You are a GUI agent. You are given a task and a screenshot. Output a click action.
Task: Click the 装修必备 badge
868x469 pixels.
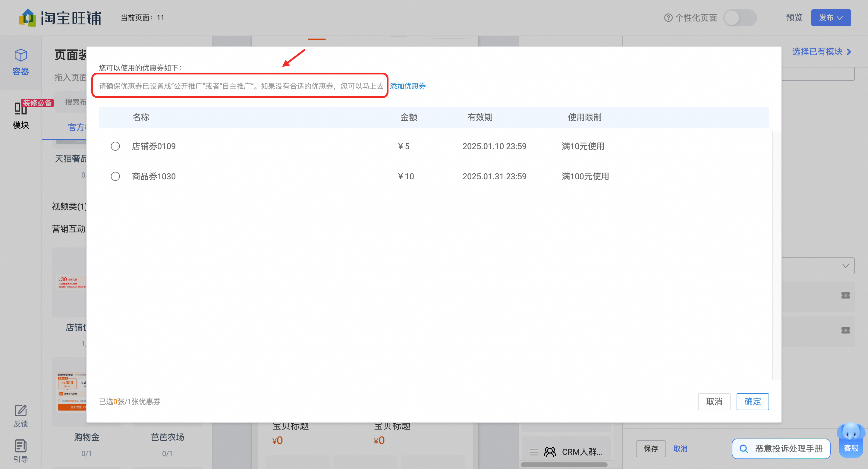pos(37,102)
